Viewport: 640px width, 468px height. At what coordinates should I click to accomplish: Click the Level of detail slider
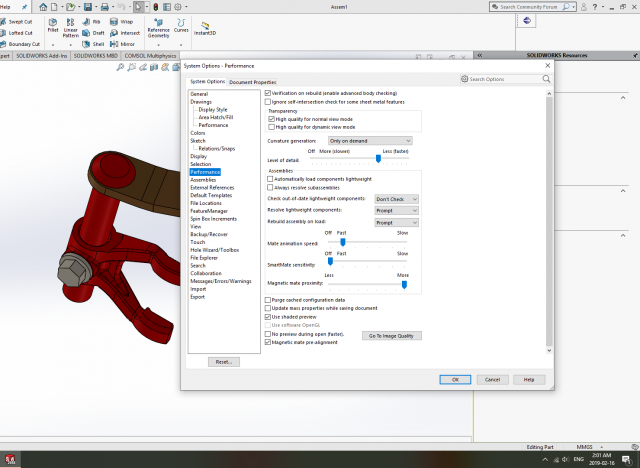(x=378, y=158)
